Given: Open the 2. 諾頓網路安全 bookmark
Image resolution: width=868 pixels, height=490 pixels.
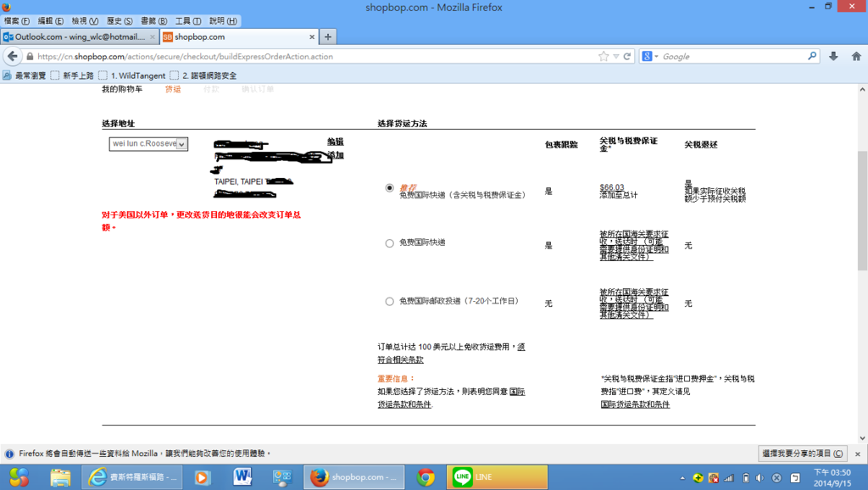Looking at the screenshot, I should tap(203, 75).
